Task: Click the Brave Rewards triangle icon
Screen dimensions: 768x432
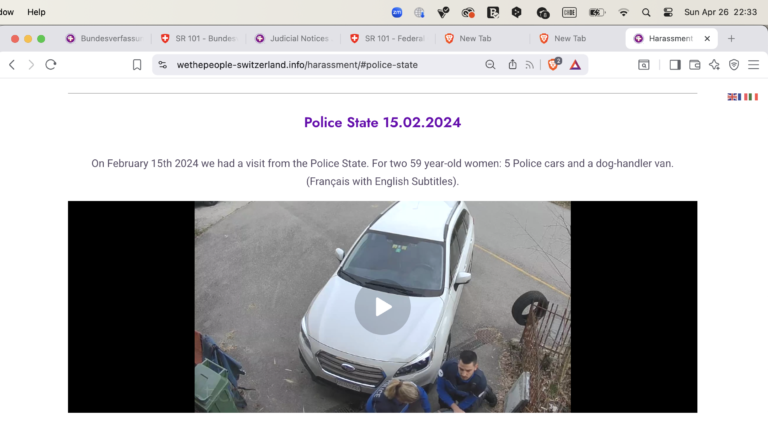Action: click(x=576, y=64)
